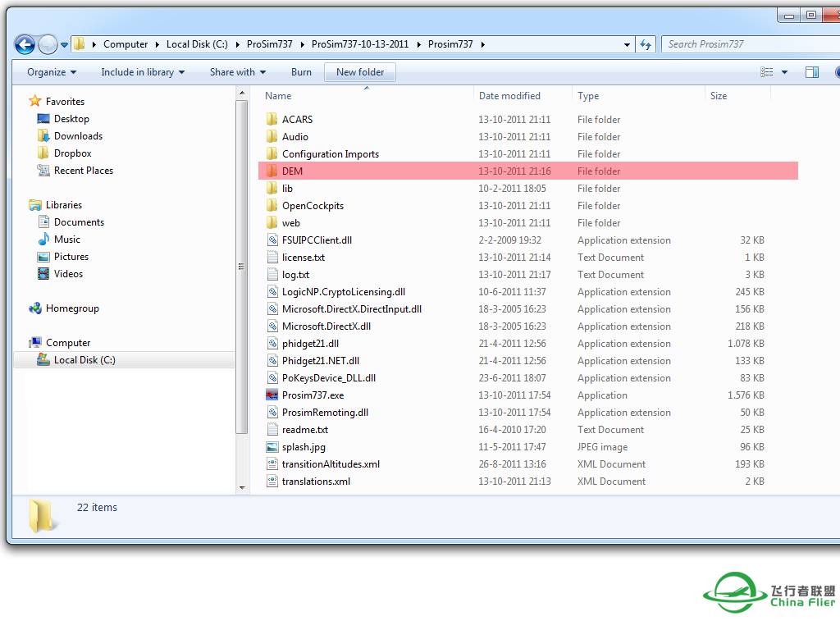
Task: Click the Prosim737.exe application icon
Action: pyautogui.click(x=273, y=395)
